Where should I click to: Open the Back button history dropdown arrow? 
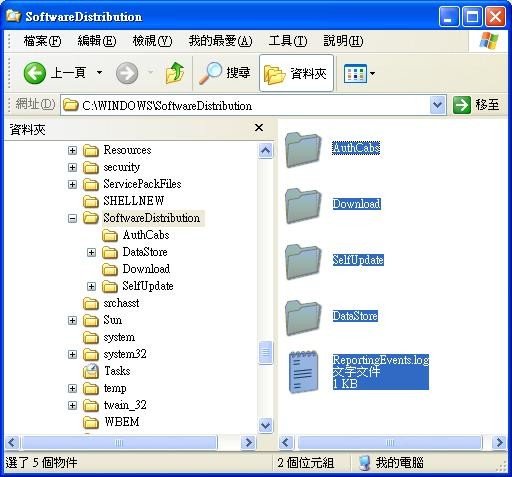(x=99, y=72)
